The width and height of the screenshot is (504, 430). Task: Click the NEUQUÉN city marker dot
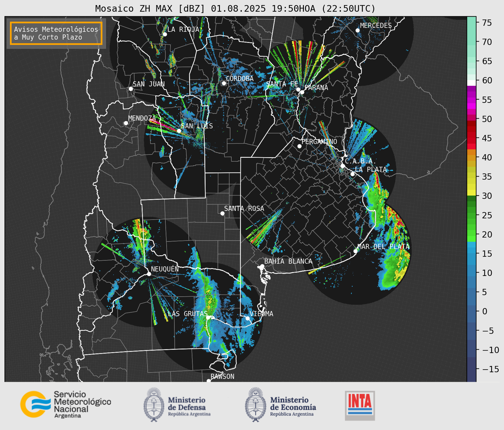tap(149, 274)
